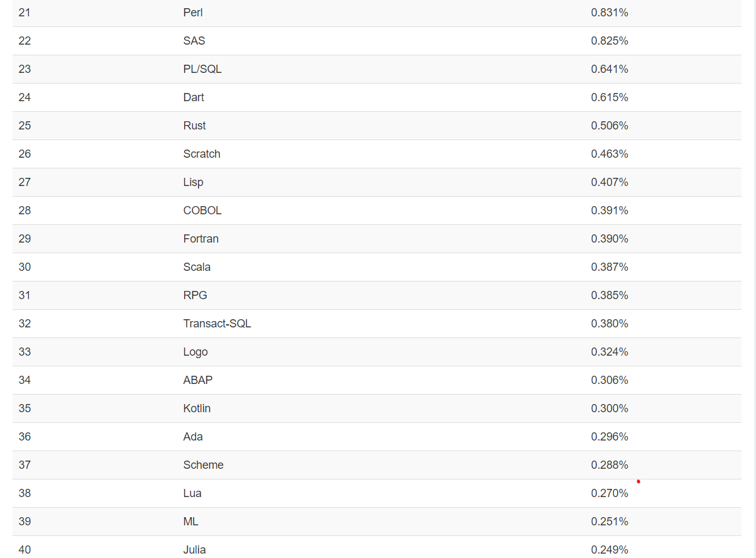Viewport: 756px width, 558px height.
Task: Click the Perl row language name
Action: point(193,13)
